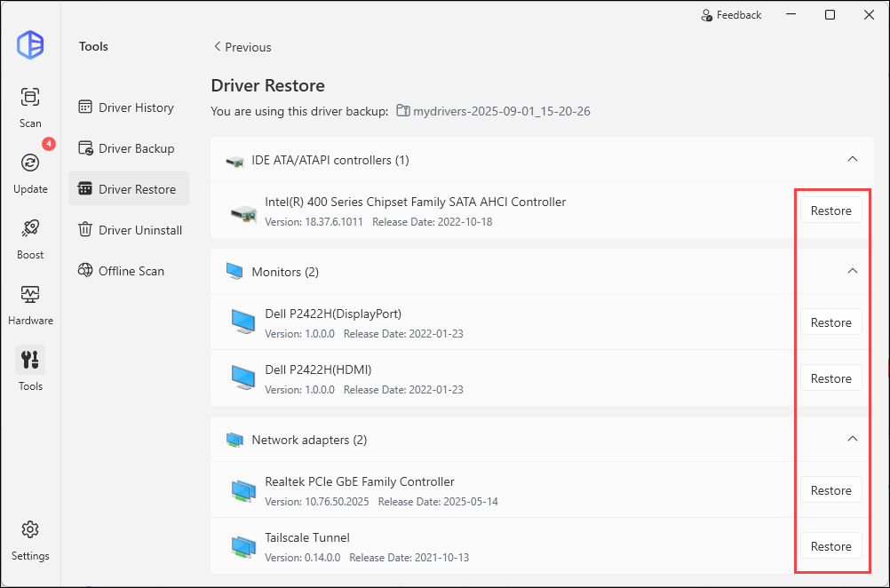Open Update section with notification badge

click(30, 171)
